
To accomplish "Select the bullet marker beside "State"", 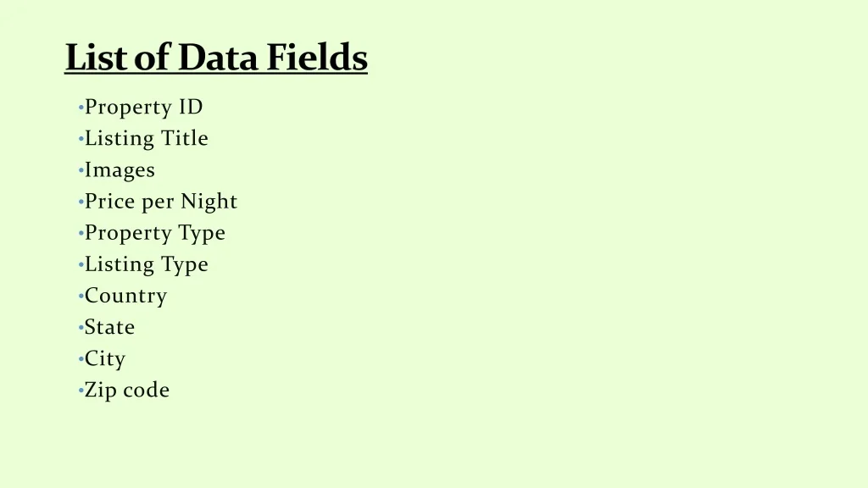I will (81, 328).
